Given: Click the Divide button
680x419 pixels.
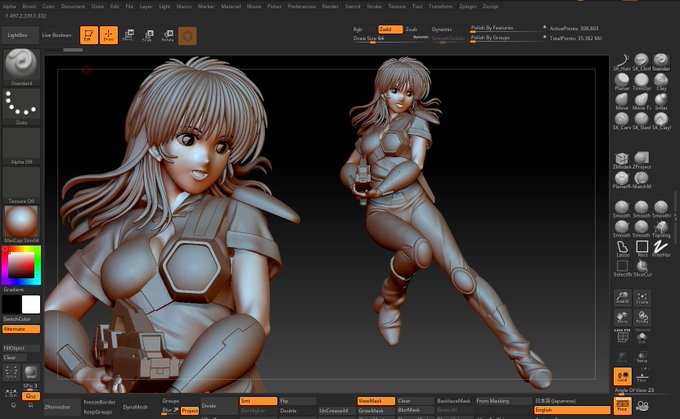Looking at the screenshot, I should tap(219, 406).
